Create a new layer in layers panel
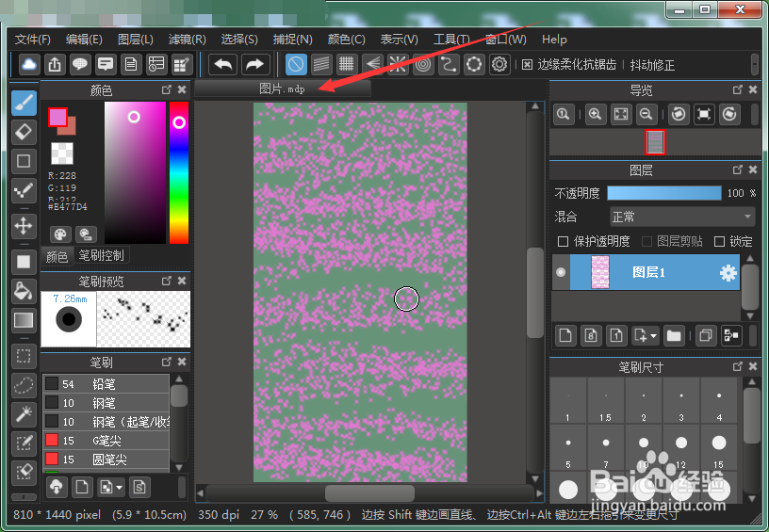 click(565, 335)
